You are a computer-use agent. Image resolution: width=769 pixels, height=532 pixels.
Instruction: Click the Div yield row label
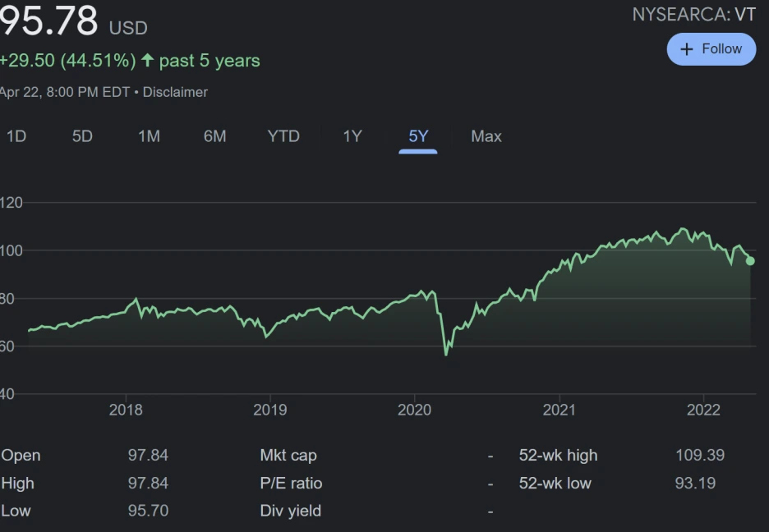click(x=291, y=511)
